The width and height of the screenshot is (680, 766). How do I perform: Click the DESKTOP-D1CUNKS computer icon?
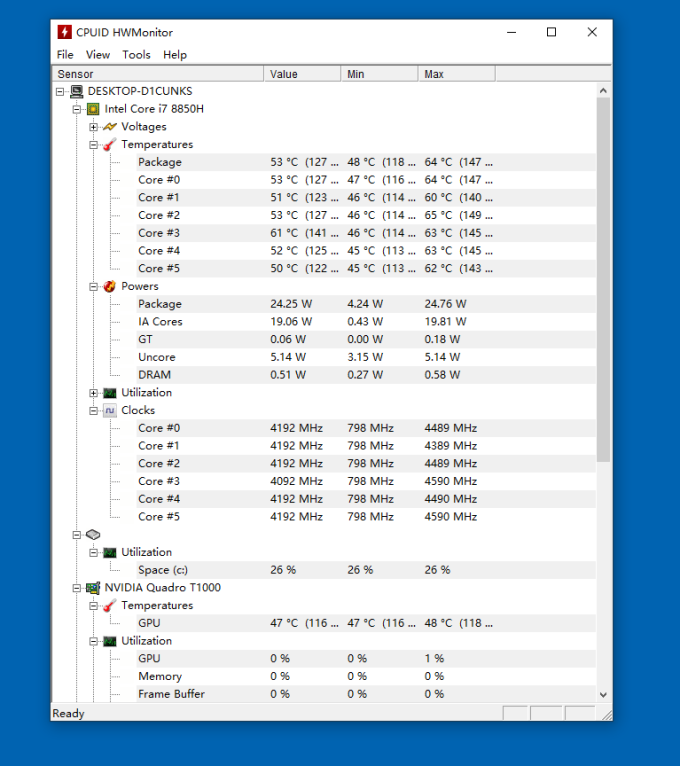(77, 91)
